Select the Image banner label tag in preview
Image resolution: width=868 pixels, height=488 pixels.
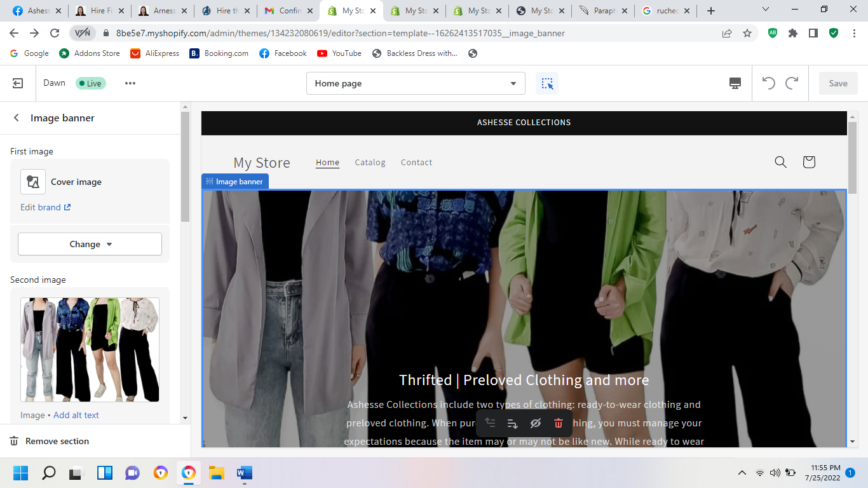tap(235, 182)
